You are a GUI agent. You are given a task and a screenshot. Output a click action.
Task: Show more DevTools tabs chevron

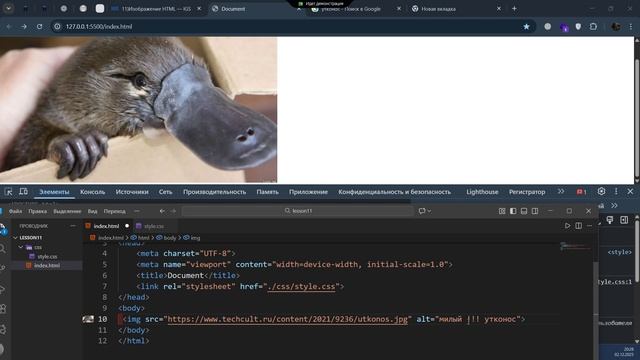(x=561, y=191)
